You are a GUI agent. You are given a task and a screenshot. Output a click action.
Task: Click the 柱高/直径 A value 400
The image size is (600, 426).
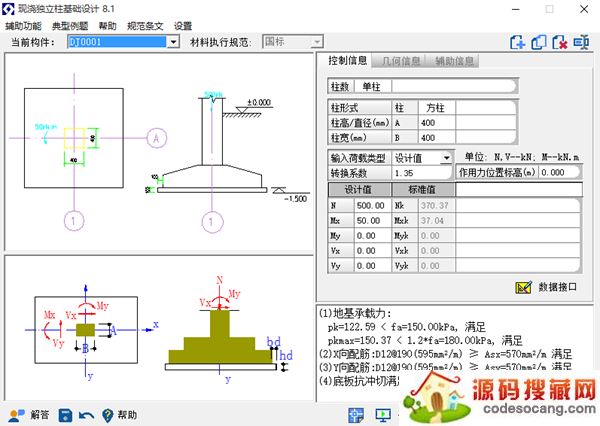point(436,123)
